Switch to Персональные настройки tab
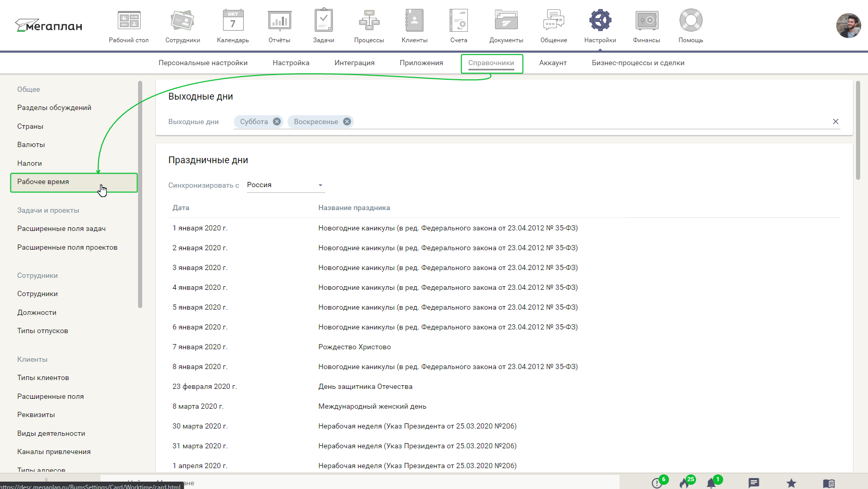 click(203, 63)
